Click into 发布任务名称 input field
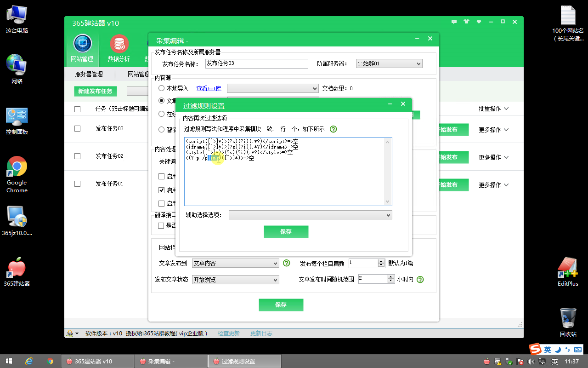 (256, 63)
